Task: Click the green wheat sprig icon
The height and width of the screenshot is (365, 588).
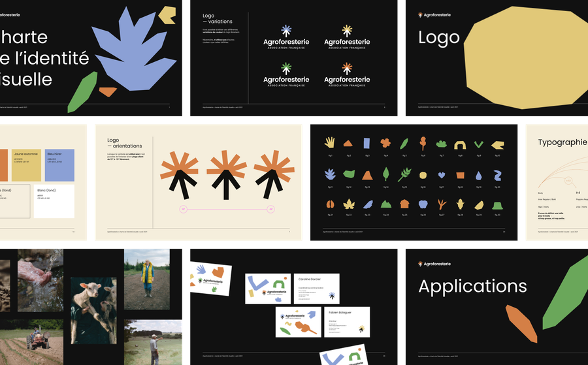Action: point(404,174)
